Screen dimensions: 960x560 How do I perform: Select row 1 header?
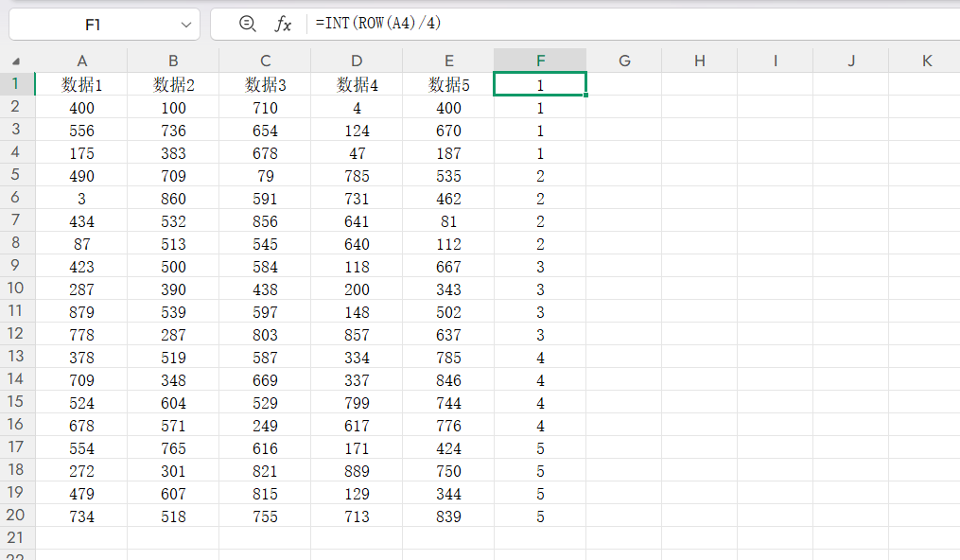pos(16,84)
